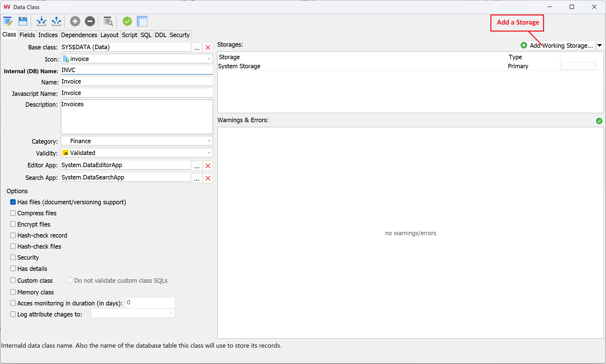Uncheck Has files versioning support
606x364 pixels.
click(x=13, y=202)
